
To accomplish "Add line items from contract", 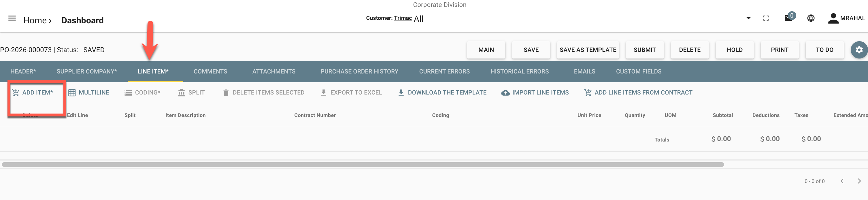I will [638, 93].
